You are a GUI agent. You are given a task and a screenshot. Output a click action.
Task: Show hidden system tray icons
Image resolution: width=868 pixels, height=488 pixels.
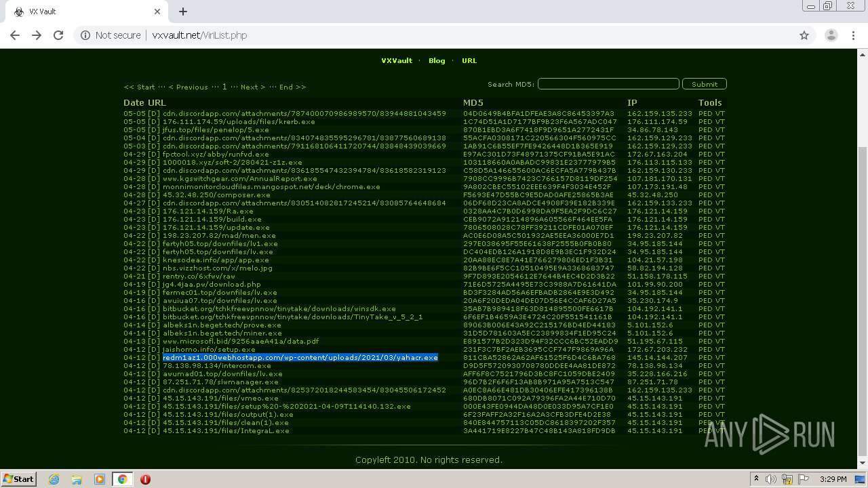coord(756,479)
